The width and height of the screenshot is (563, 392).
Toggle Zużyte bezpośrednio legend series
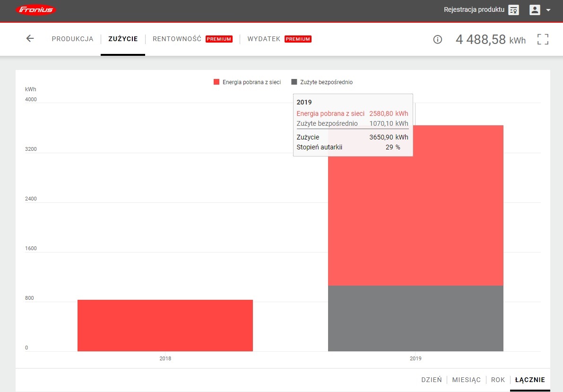322,82
